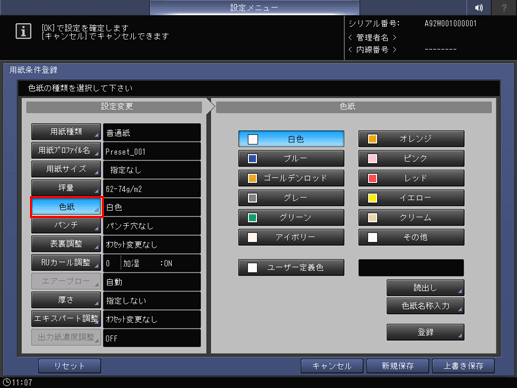Click 指定しない thickness value

click(x=152, y=301)
